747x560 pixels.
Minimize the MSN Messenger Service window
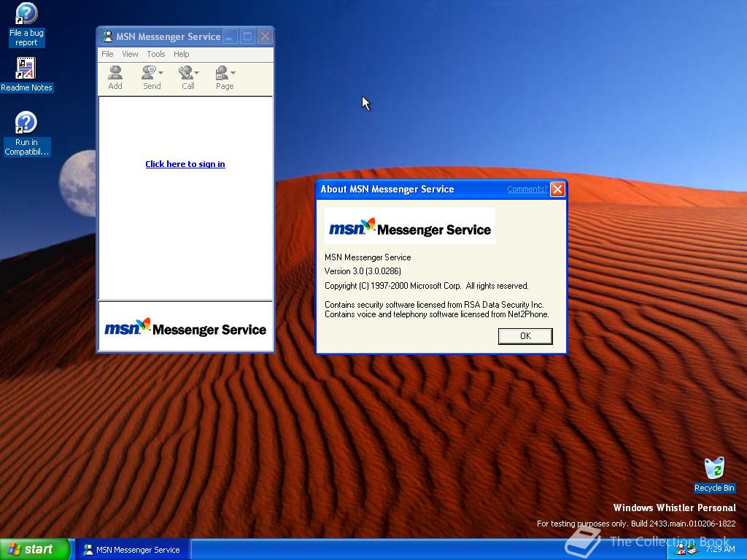[230, 36]
